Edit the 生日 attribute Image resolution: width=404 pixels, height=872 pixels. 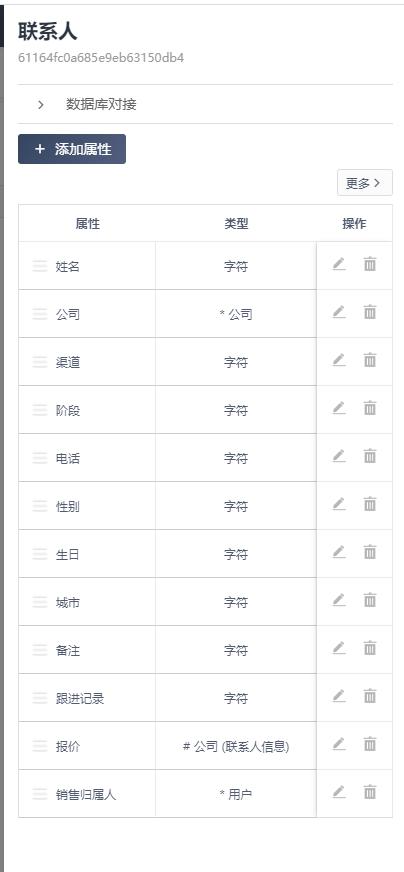point(339,552)
